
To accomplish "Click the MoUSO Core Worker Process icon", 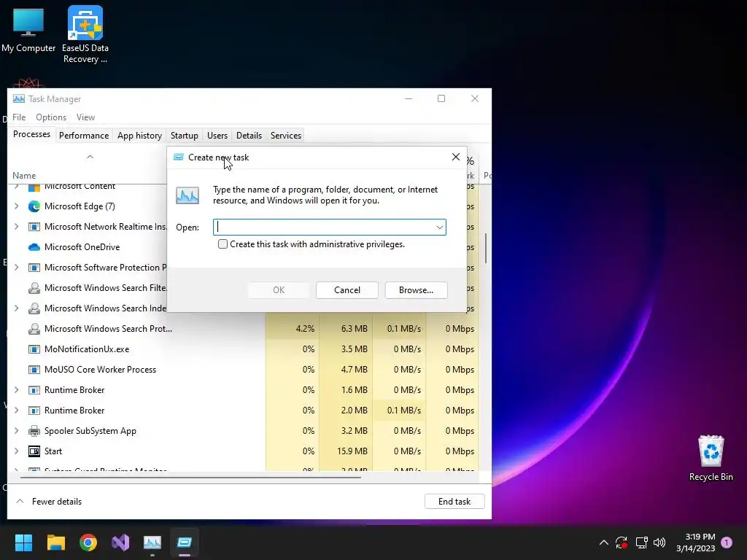I will click(x=34, y=370).
